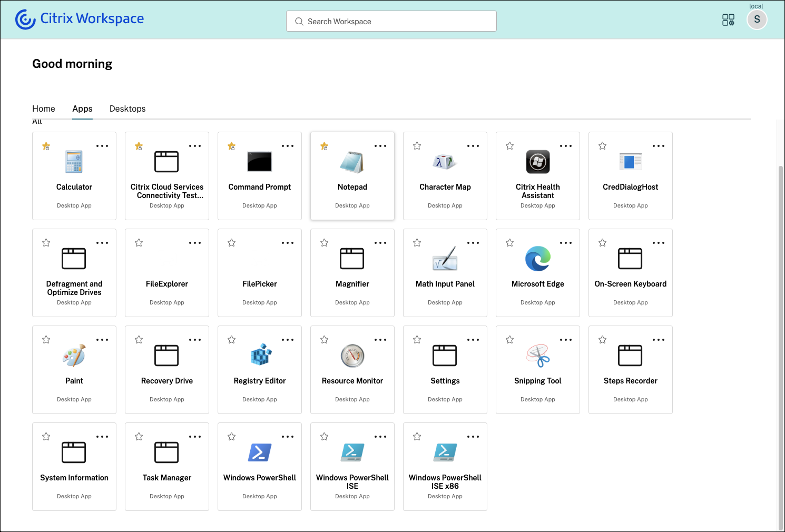Open the Microsoft Edge icon
The height and width of the screenshot is (532, 785).
coord(538,259)
